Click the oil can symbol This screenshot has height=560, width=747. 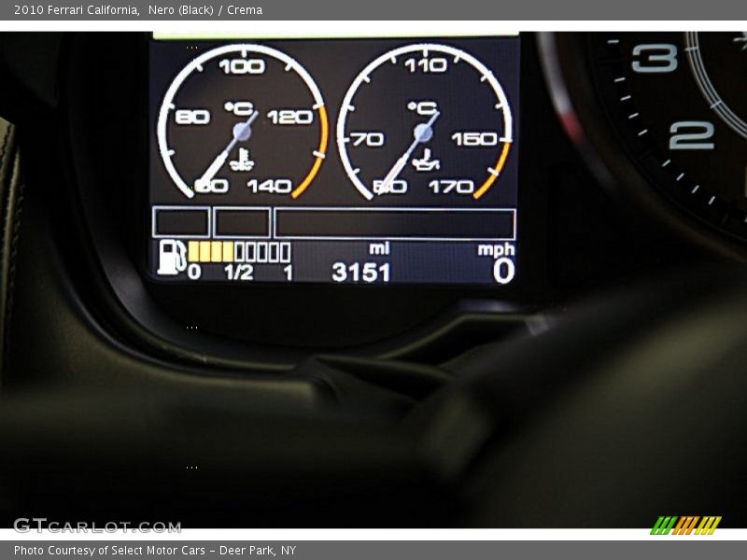426,161
